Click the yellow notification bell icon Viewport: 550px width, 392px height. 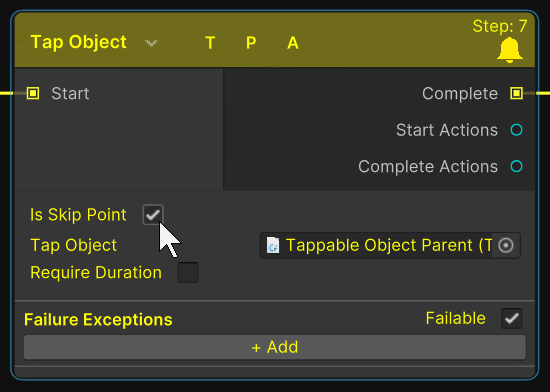click(510, 50)
